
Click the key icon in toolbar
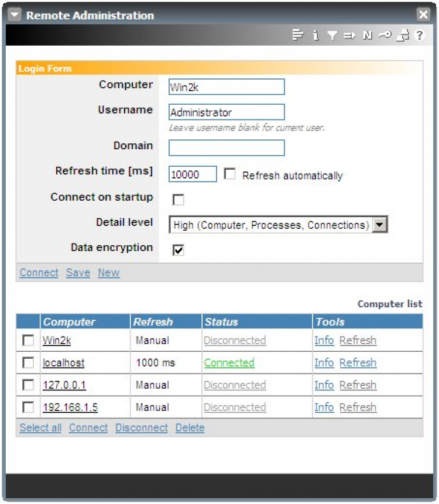coord(385,35)
